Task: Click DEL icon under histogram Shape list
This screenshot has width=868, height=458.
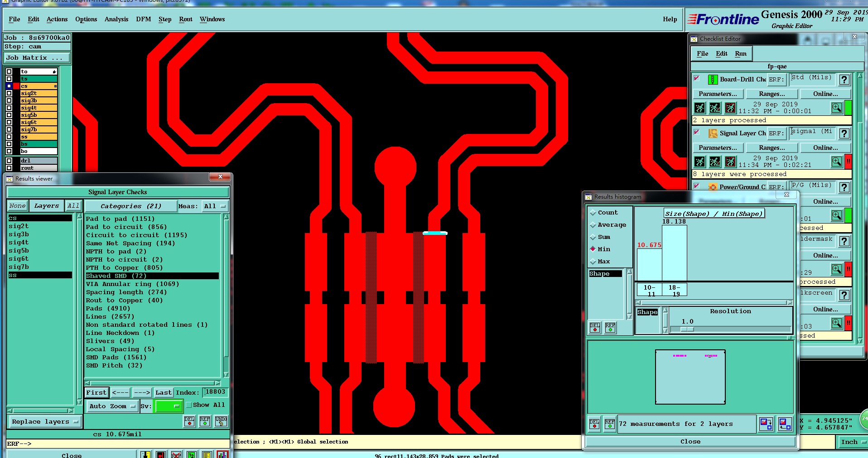Action: tap(595, 327)
